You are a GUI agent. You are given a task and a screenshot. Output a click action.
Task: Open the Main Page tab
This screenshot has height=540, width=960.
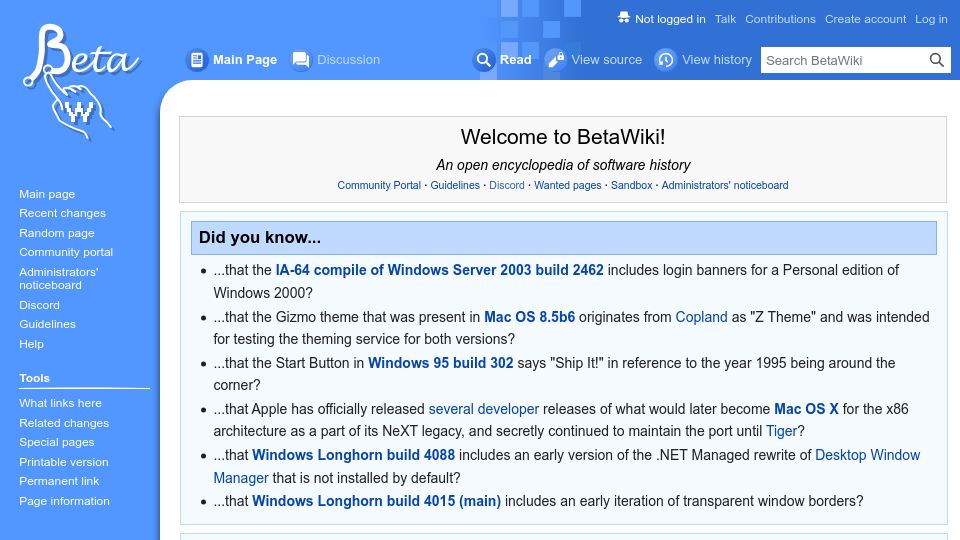[245, 60]
